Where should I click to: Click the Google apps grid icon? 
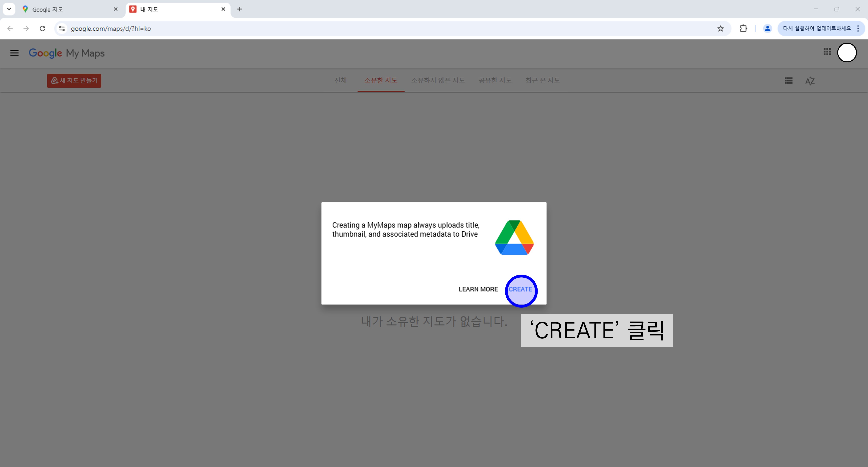pyautogui.click(x=827, y=52)
